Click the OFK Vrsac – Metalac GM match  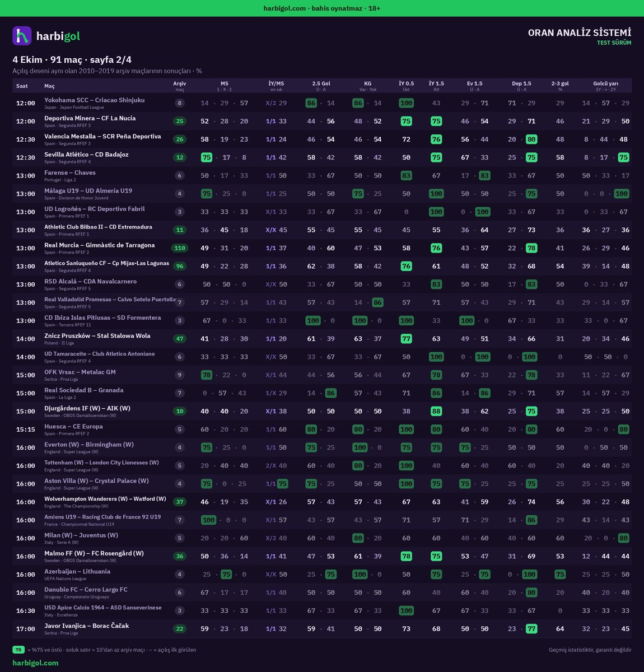[80, 372]
